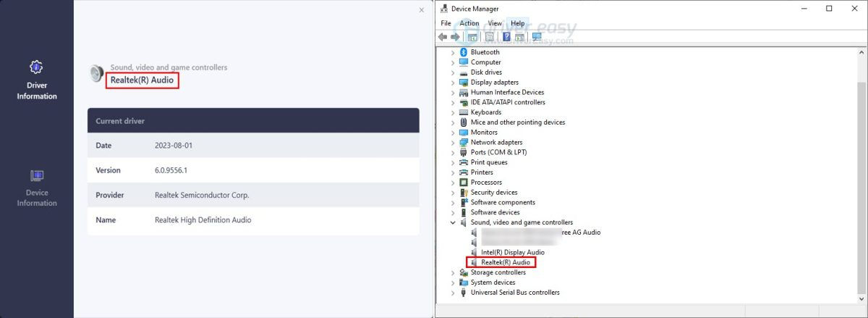Click the speaker icon beside Realtek(R) Audio heading
The width and height of the screenshot is (868, 318).
pyautogui.click(x=97, y=73)
